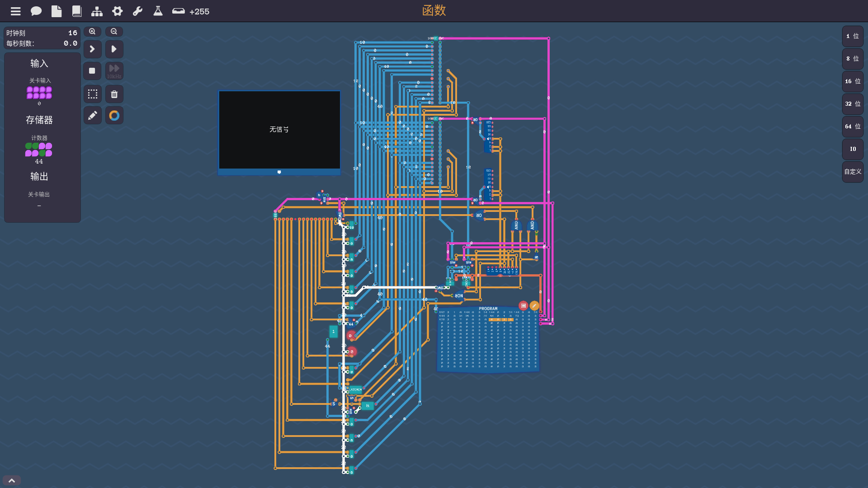The width and height of the screenshot is (868, 488).
Task: Zoom in with magnifier plus
Action: pyautogui.click(x=92, y=32)
